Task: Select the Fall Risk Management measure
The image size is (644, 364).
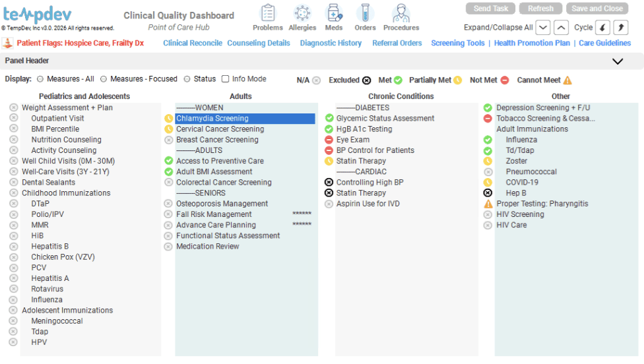Action: (x=214, y=214)
